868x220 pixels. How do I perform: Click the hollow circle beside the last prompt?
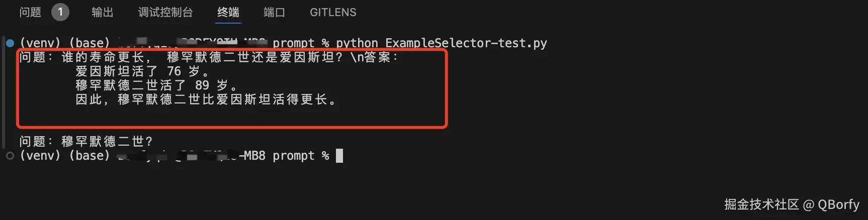(x=10, y=156)
